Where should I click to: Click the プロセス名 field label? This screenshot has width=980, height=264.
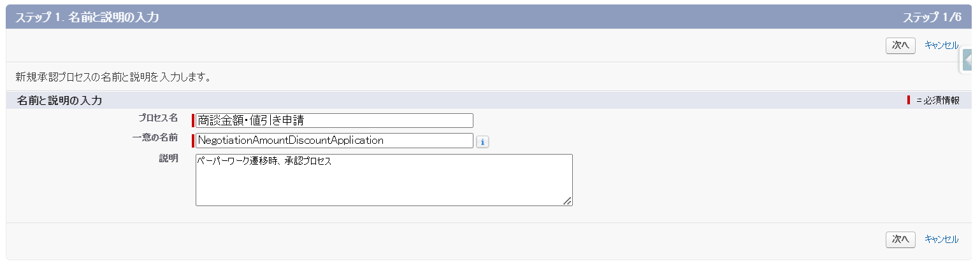[158, 118]
